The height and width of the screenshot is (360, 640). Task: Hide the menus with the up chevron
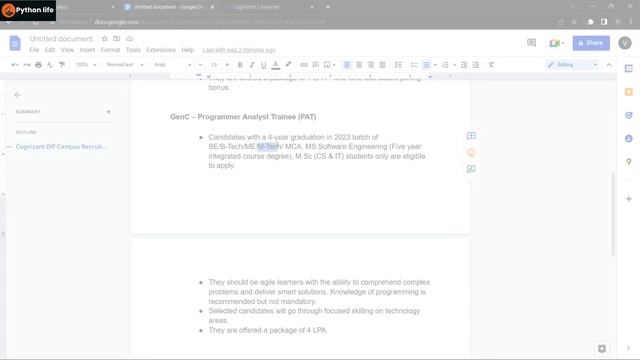[609, 65]
